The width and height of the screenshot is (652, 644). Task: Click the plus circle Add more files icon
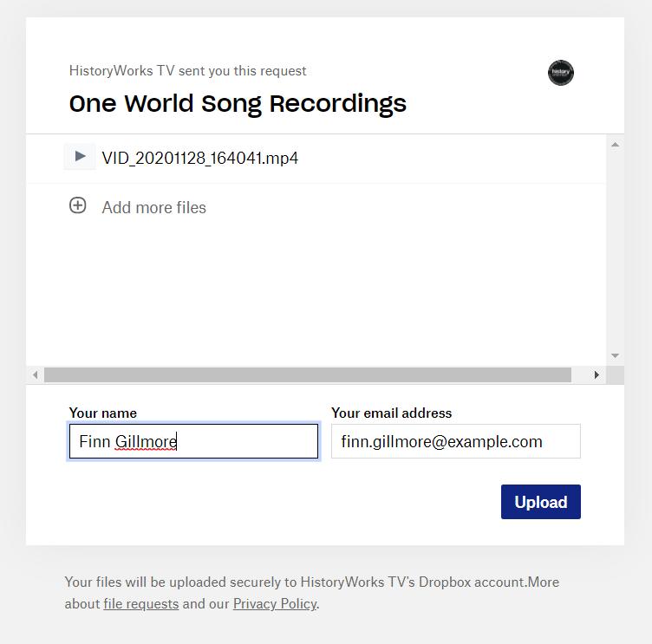click(78, 205)
